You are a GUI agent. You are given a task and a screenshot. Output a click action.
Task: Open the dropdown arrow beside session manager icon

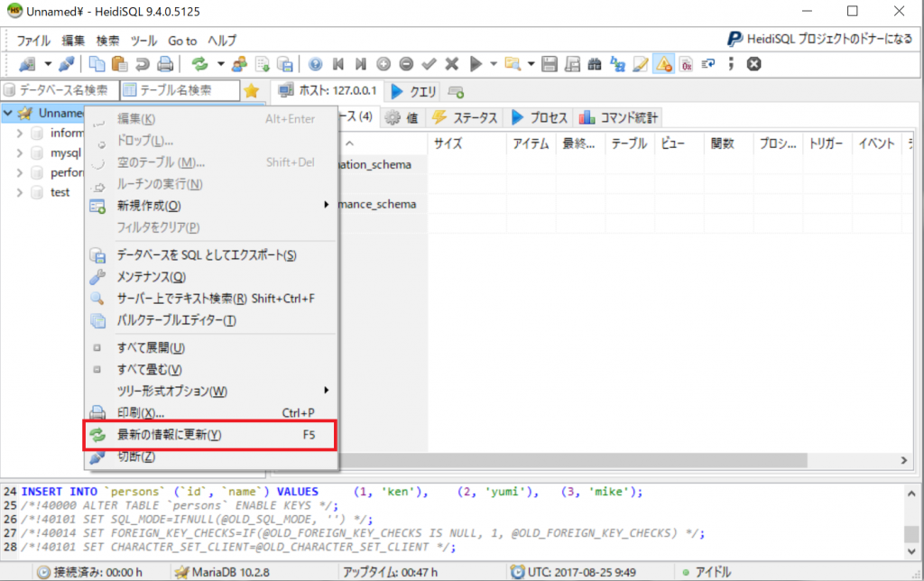click(48, 64)
